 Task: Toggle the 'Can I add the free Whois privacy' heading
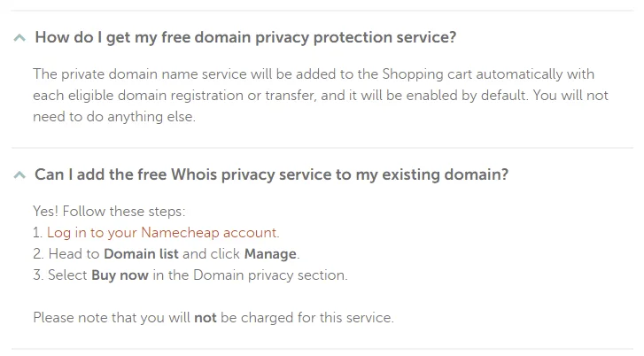pyautogui.click(x=271, y=174)
